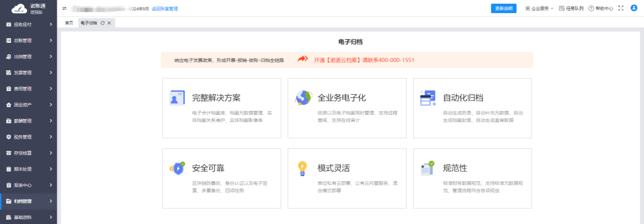Click the sidebar collapse toggle icon
Screen dimensions: 644x224
pos(64,8)
